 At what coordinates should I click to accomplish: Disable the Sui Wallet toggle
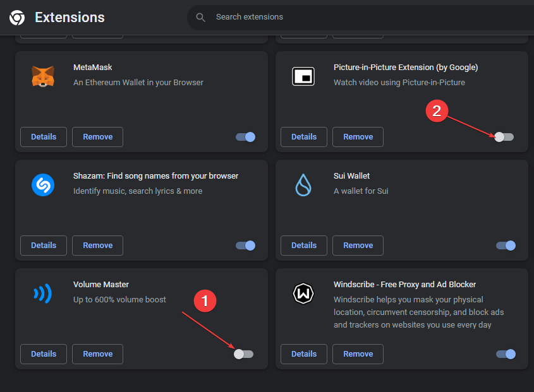click(x=506, y=246)
